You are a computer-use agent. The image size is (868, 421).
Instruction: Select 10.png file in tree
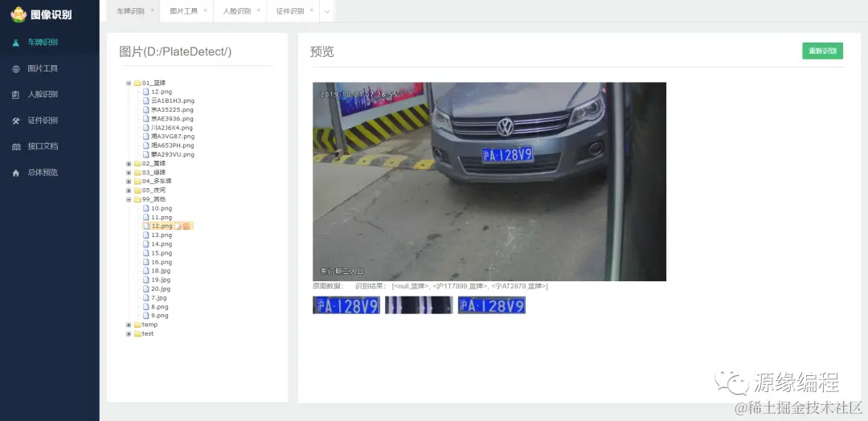point(162,209)
